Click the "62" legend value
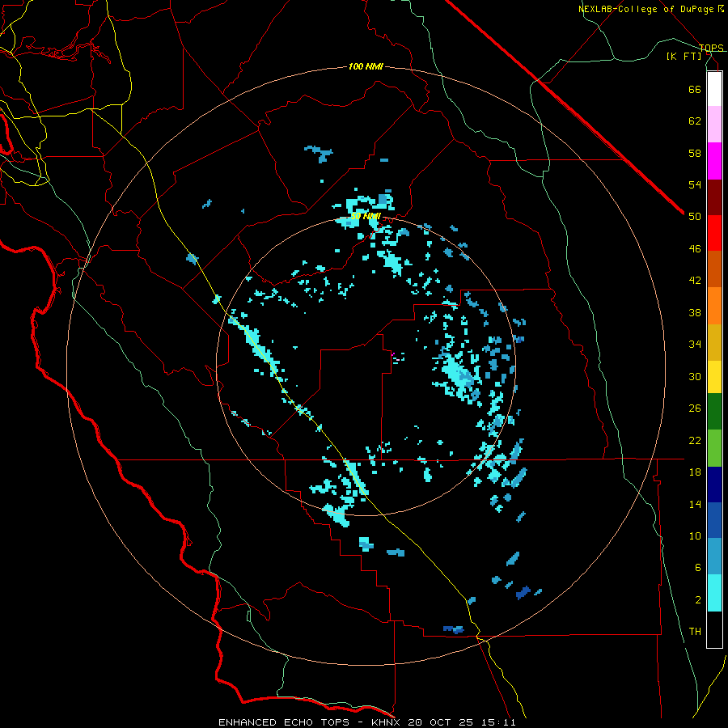Viewport: 728px width, 728px height. pos(695,121)
